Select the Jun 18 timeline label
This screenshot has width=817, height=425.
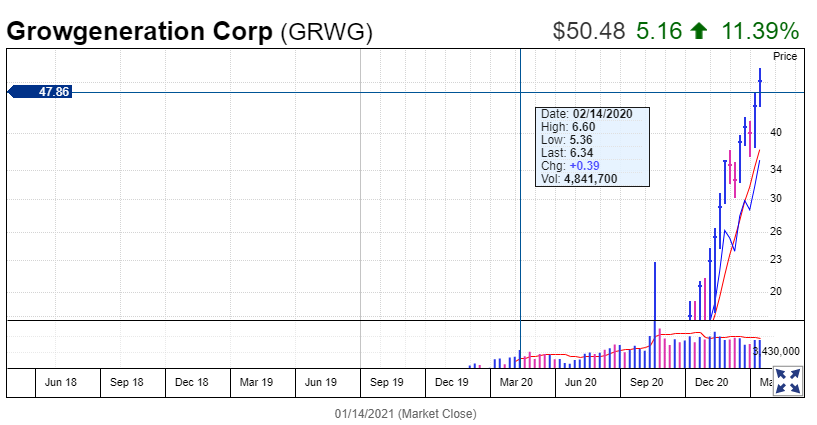pos(60,382)
